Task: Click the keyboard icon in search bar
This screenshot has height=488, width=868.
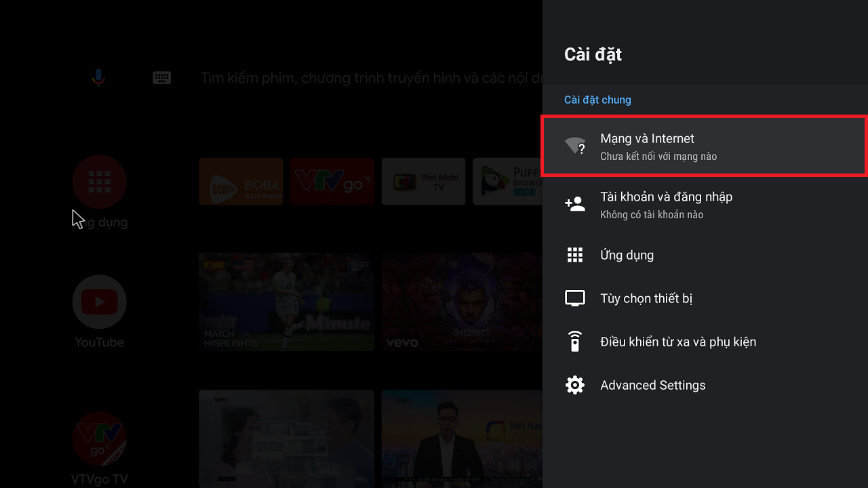Action: click(x=161, y=78)
